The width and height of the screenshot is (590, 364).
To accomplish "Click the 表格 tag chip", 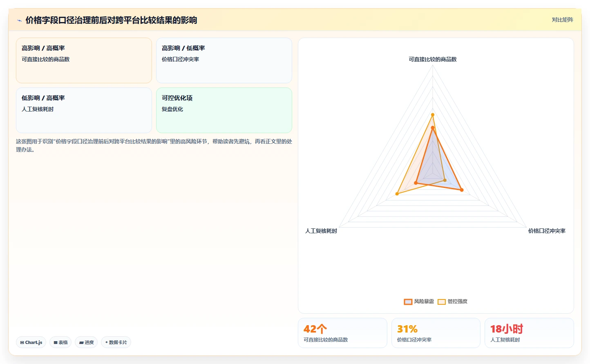I will tap(60, 342).
